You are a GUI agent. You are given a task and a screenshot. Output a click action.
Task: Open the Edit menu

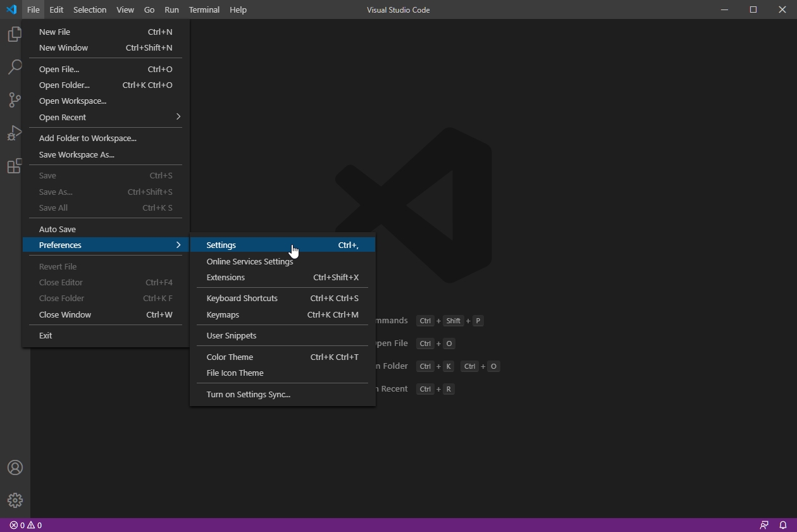(56, 9)
